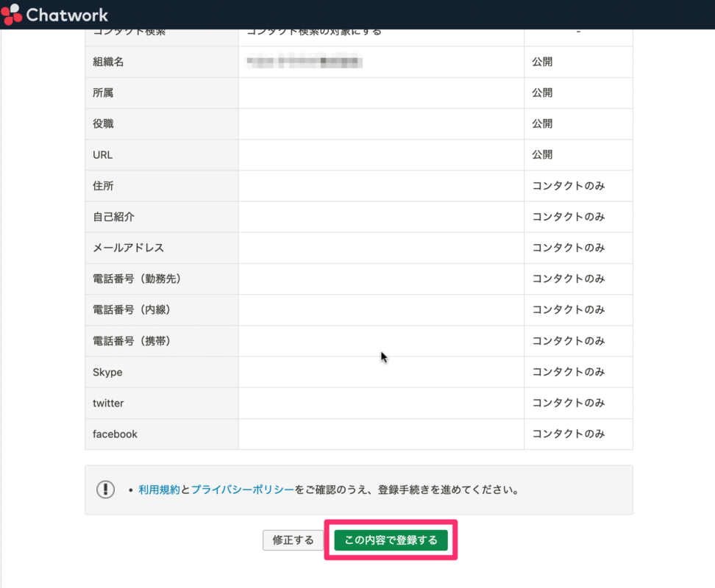
Task: Click the 修正する button
Action: click(x=293, y=540)
